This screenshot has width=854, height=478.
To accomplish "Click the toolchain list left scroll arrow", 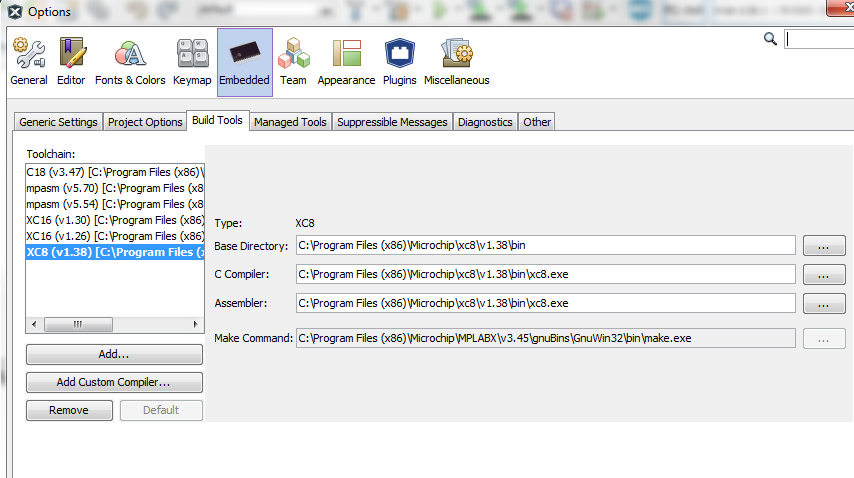I will pyautogui.click(x=34, y=324).
